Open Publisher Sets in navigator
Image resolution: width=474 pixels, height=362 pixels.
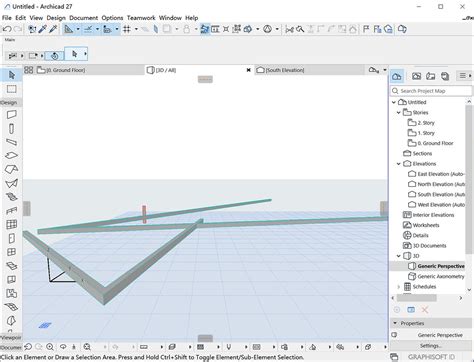click(445, 76)
